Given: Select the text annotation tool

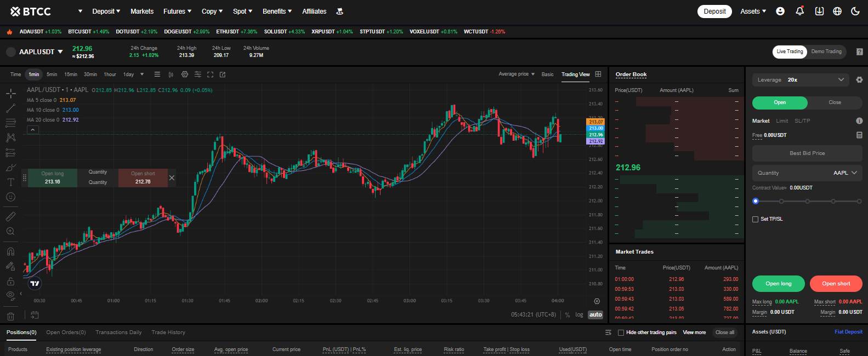Looking at the screenshot, I should [x=10, y=182].
